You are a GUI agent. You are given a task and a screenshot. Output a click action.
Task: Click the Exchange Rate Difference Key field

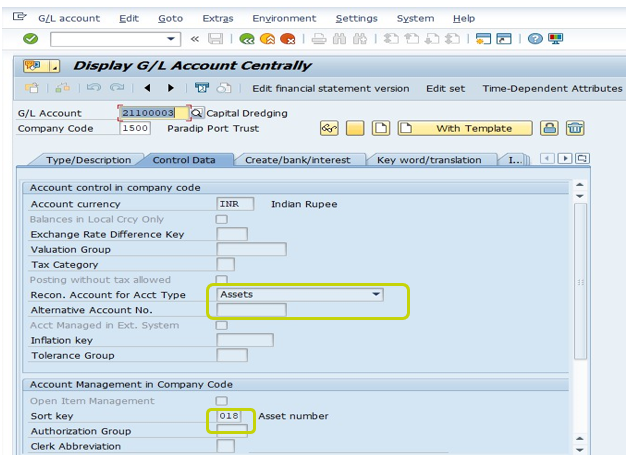click(232, 234)
